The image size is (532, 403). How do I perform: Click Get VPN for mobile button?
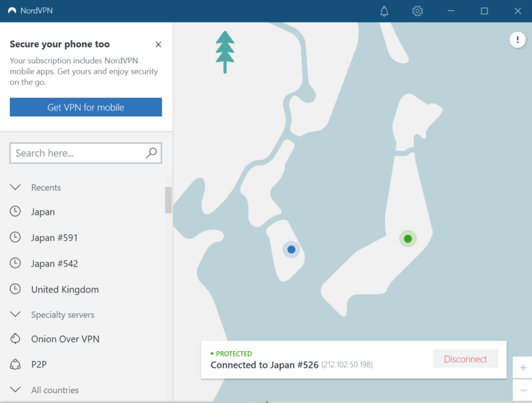(x=86, y=107)
